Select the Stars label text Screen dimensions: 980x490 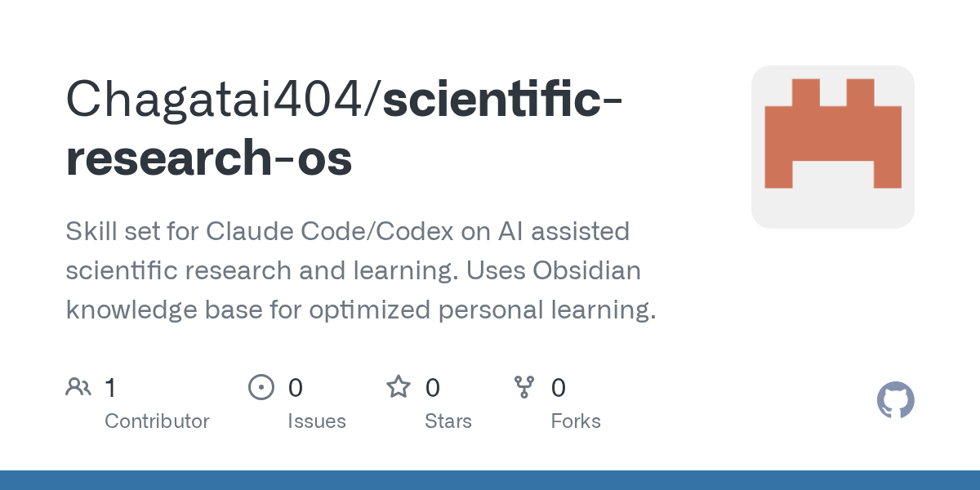point(448,421)
